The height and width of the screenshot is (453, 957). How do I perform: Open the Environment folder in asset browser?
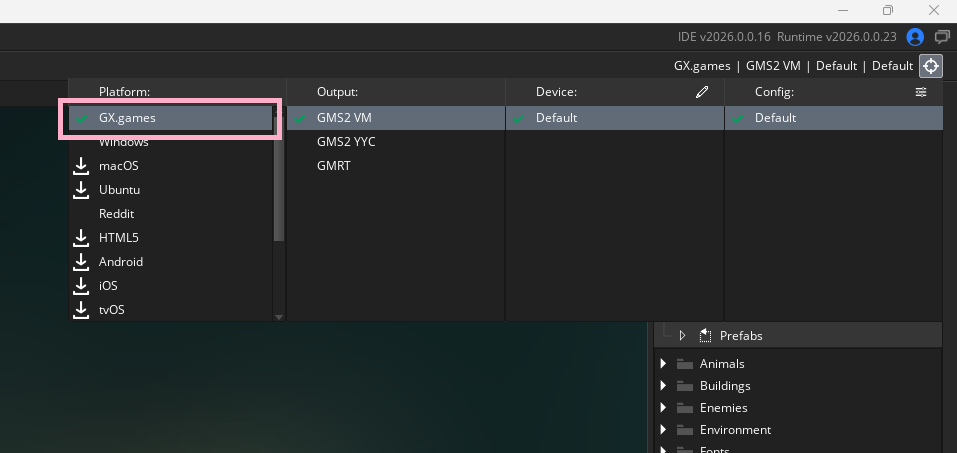[735, 430]
